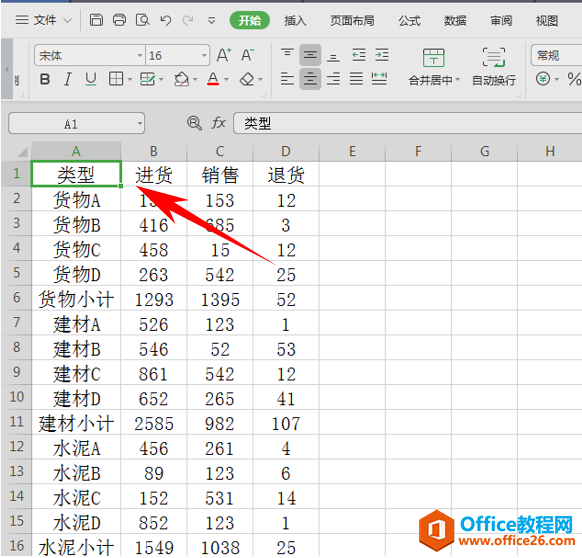Viewport: 582px width, 558px height.
Task: Expand the arrow next to 文件
Action: coord(68,20)
